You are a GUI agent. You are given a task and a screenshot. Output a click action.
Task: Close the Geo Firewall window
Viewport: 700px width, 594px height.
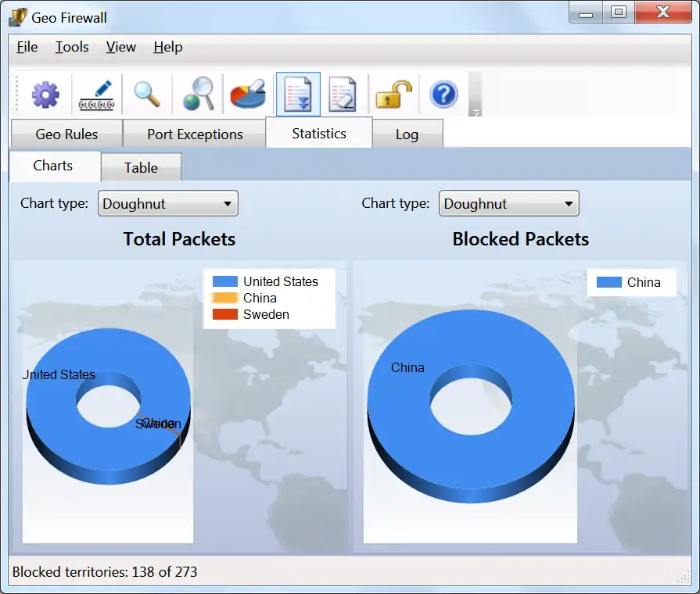(x=663, y=13)
